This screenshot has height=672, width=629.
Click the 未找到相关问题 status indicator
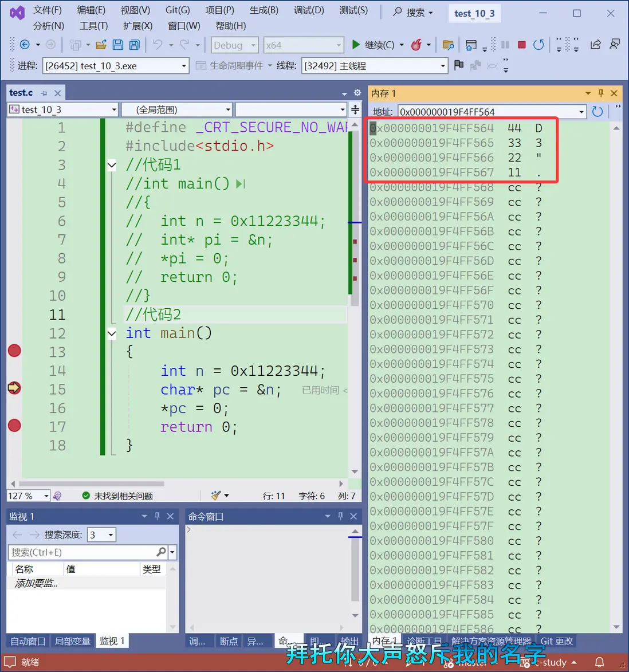(x=118, y=496)
